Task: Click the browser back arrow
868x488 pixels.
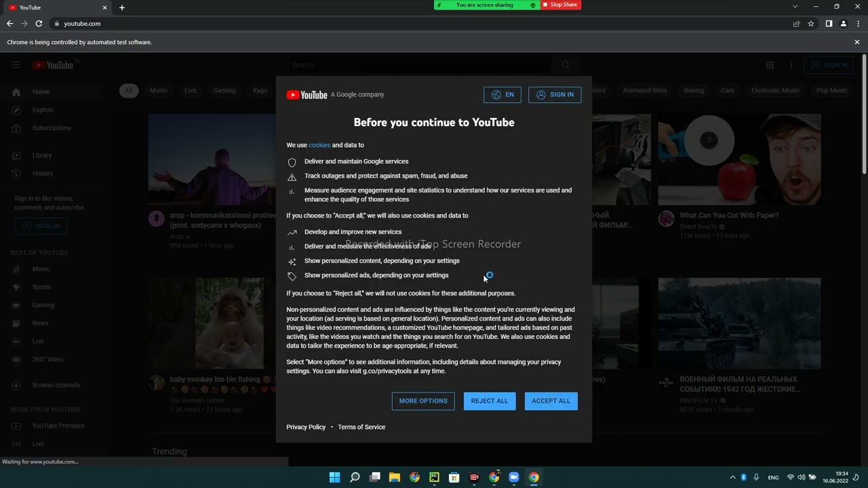Action: (9, 24)
